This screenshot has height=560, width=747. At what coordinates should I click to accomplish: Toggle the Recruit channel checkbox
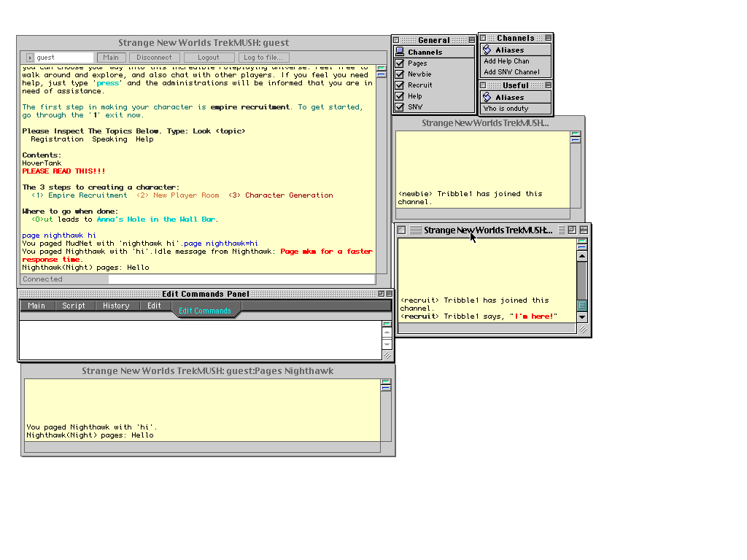400,85
